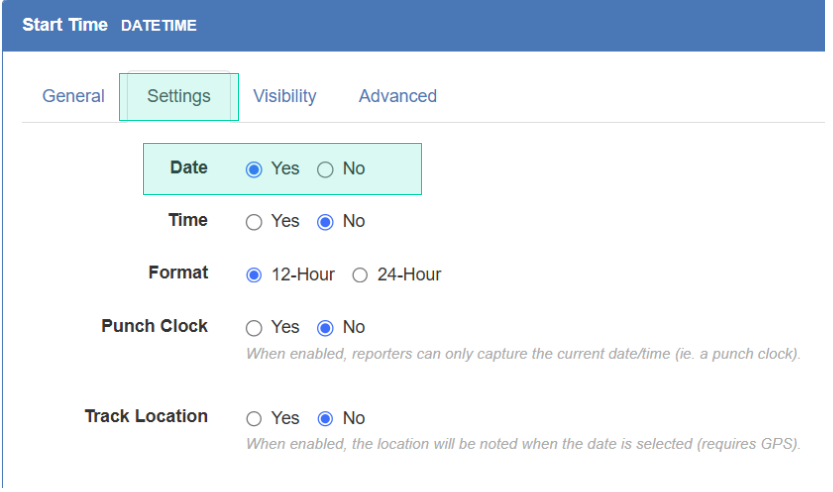The image size is (833, 492).
Task: Enable Track Location with Yes
Action: point(254,419)
